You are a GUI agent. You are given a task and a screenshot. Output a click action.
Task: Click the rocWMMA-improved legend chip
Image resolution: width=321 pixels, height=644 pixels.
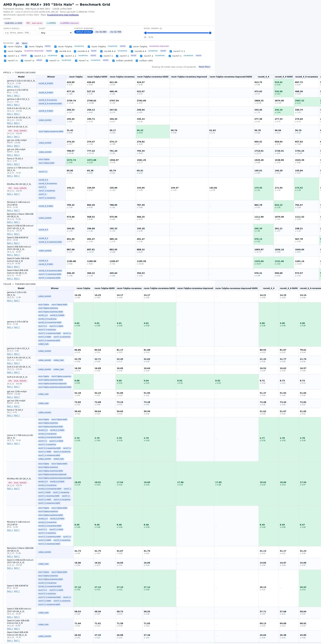[69, 23]
